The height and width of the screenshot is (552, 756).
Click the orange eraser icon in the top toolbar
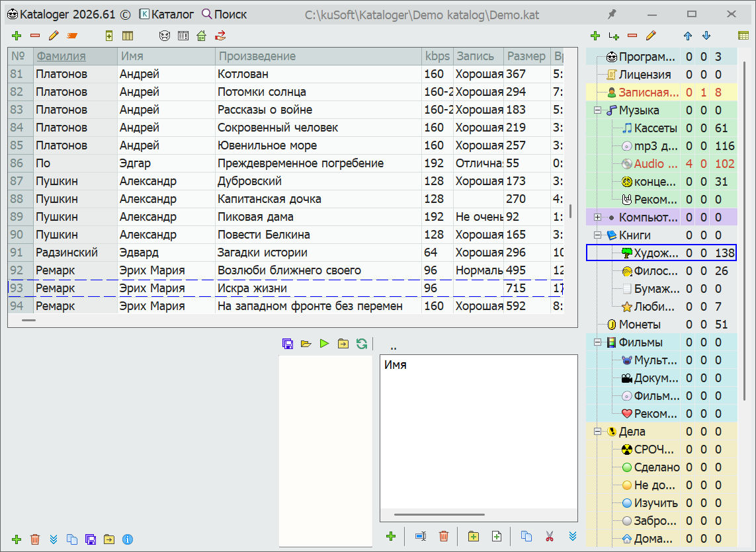coord(73,36)
